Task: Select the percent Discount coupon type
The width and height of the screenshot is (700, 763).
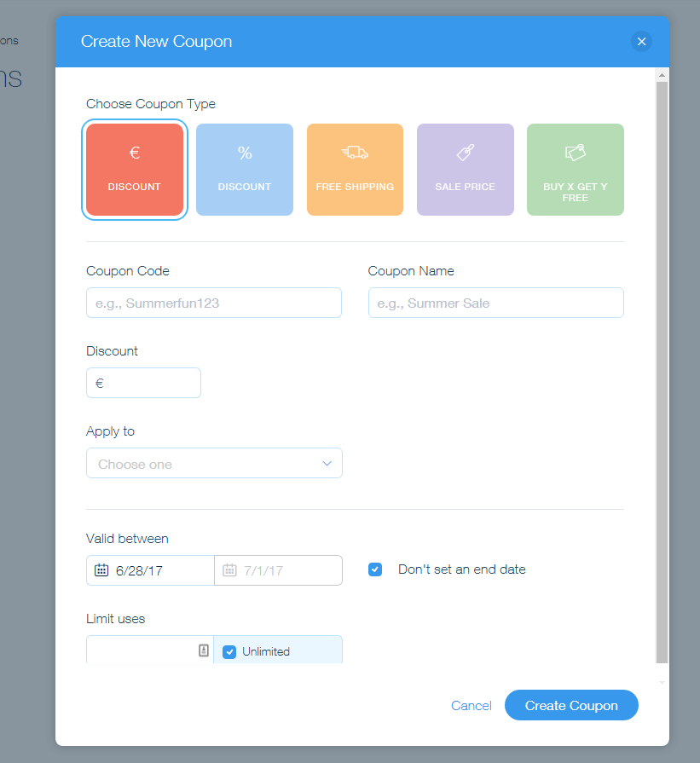Action: (x=245, y=170)
